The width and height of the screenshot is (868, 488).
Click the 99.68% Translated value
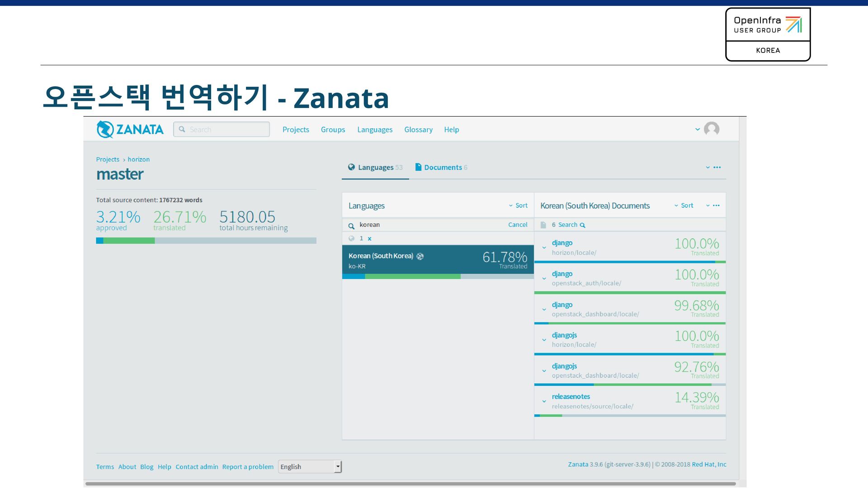tap(696, 308)
